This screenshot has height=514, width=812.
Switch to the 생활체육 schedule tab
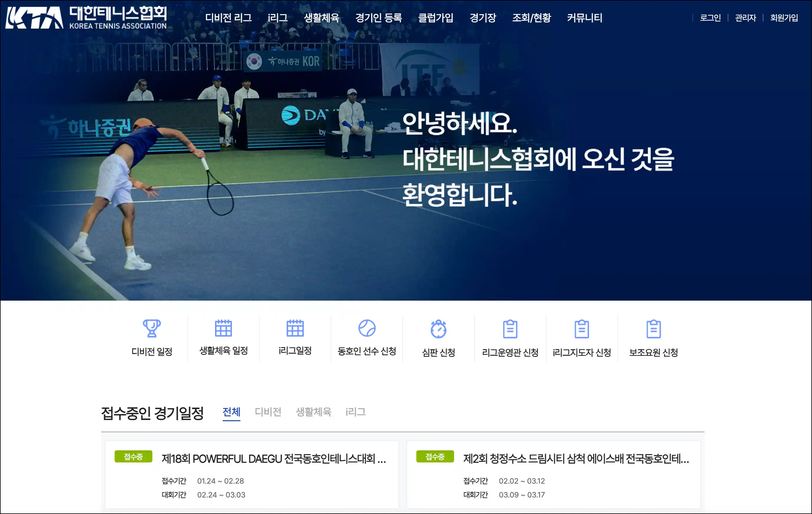click(x=313, y=412)
